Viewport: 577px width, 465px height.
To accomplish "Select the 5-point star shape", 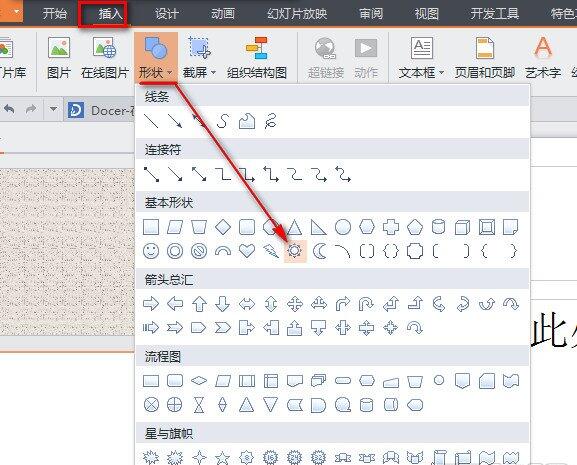I will [223, 458].
